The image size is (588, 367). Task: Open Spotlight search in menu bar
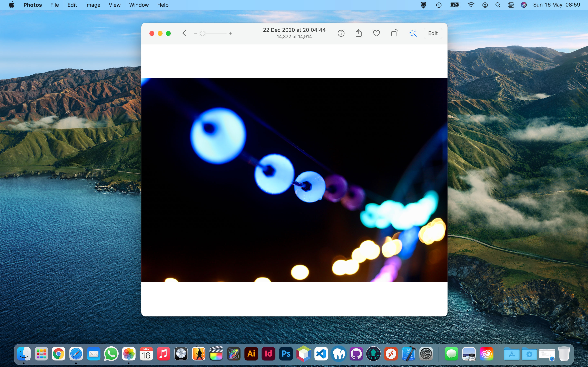coord(498,5)
